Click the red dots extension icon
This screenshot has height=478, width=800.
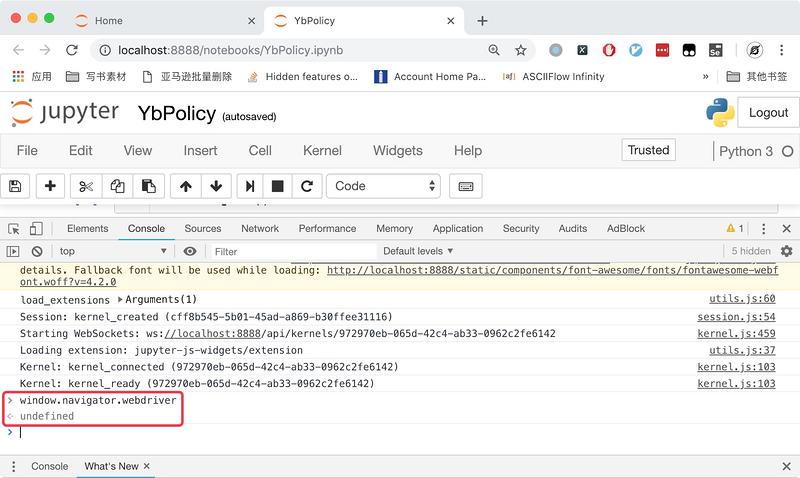(x=662, y=50)
